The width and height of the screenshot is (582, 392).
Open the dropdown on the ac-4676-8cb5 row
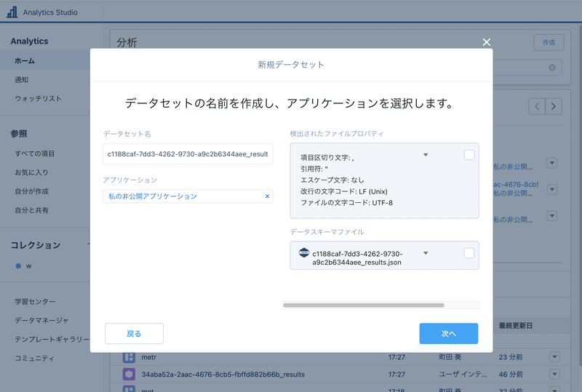click(x=552, y=189)
